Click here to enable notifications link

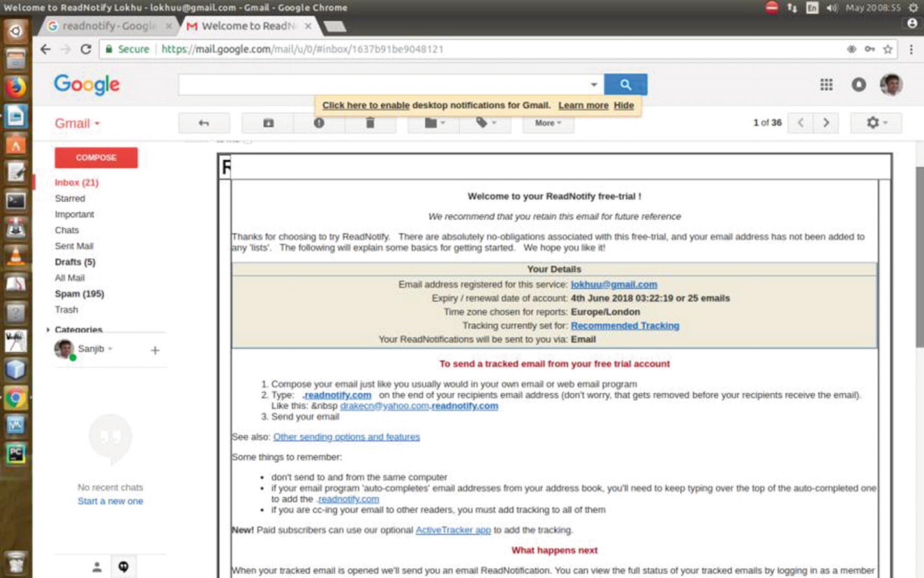[x=366, y=105]
